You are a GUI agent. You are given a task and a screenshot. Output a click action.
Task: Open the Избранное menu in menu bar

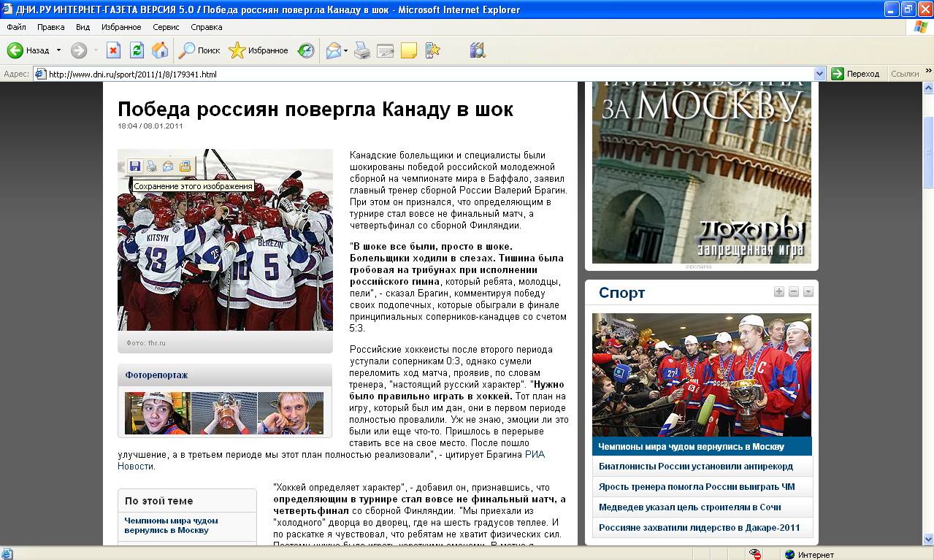pyautogui.click(x=121, y=27)
